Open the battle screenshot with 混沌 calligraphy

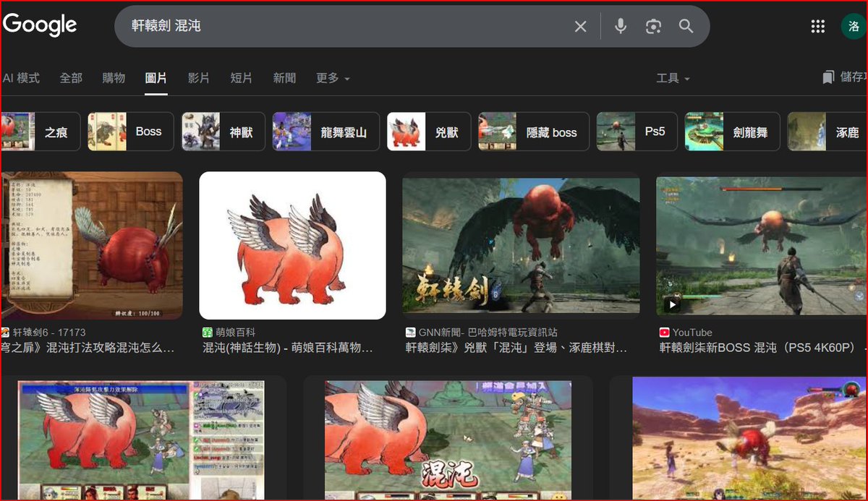[448, 440]
